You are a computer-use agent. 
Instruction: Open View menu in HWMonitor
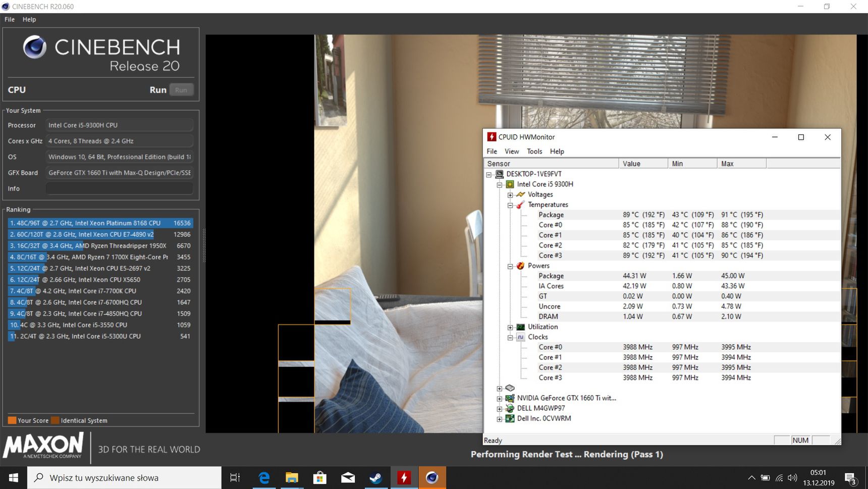point(512,151)
